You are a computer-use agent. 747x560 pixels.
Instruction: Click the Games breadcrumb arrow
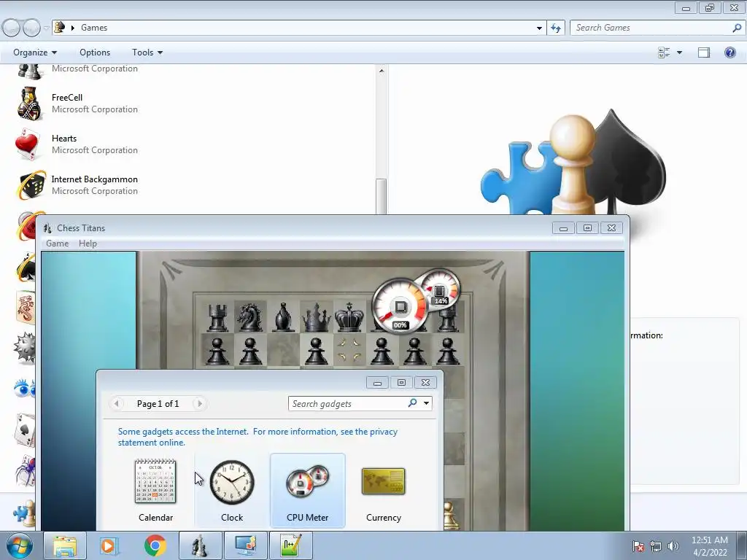73,28
